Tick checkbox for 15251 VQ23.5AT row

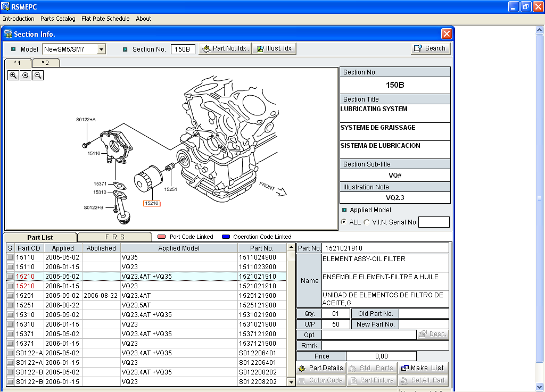[x=11, y=305]
